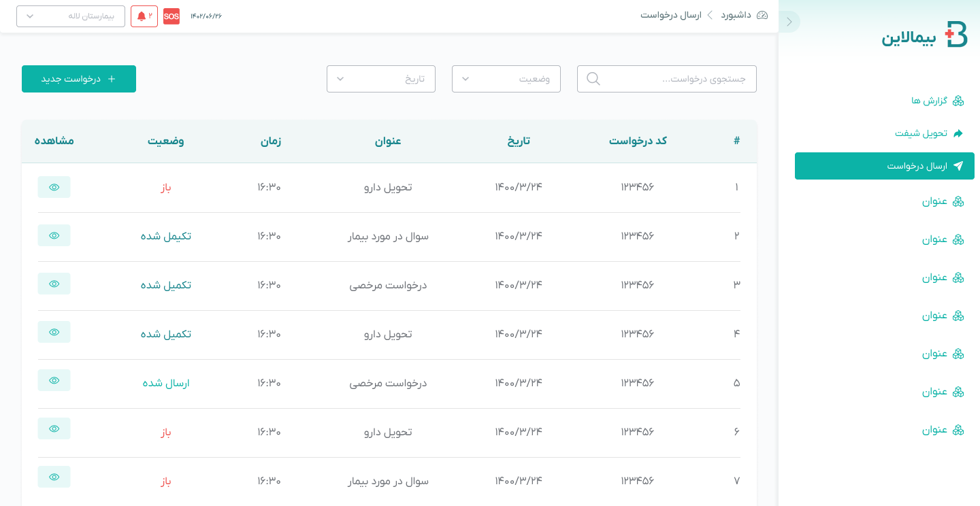Select تحویل دارو title in row ۶
This screenshot has height=506, width=980.
pos(388,432)
